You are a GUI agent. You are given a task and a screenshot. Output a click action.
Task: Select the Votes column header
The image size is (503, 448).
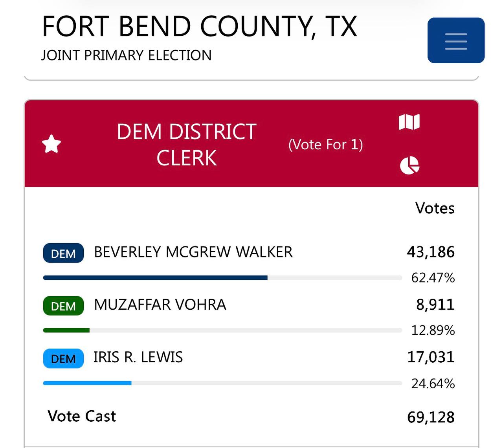pyautogui.click(x=435, y=208)
